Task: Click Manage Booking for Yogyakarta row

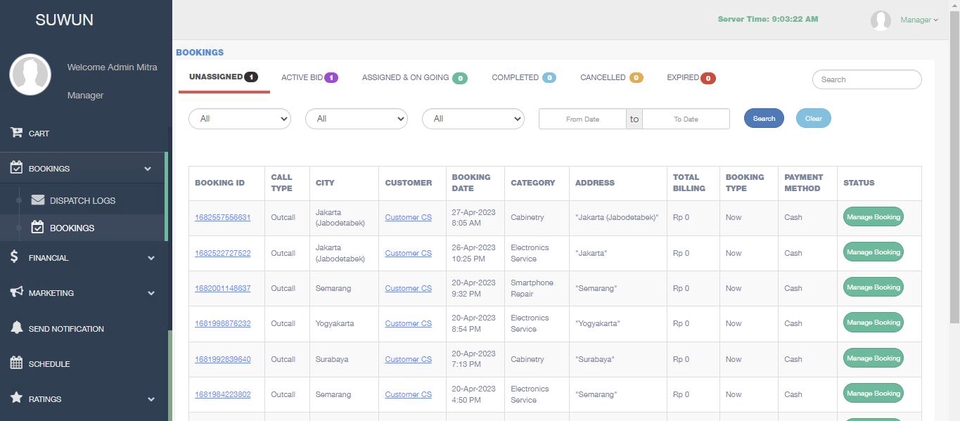Action: (x=873, y=322)
